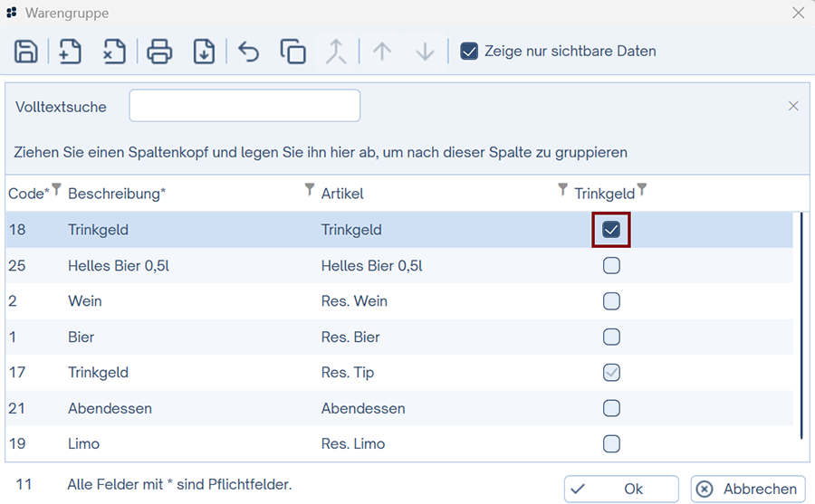This screenshot has height=504, width=815.
Task: Sort by the Beschreibung column header
Action: [x=117, y=194]
